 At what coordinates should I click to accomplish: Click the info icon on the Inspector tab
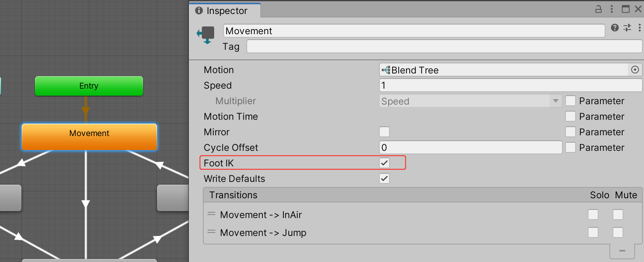tap(199, 10)
